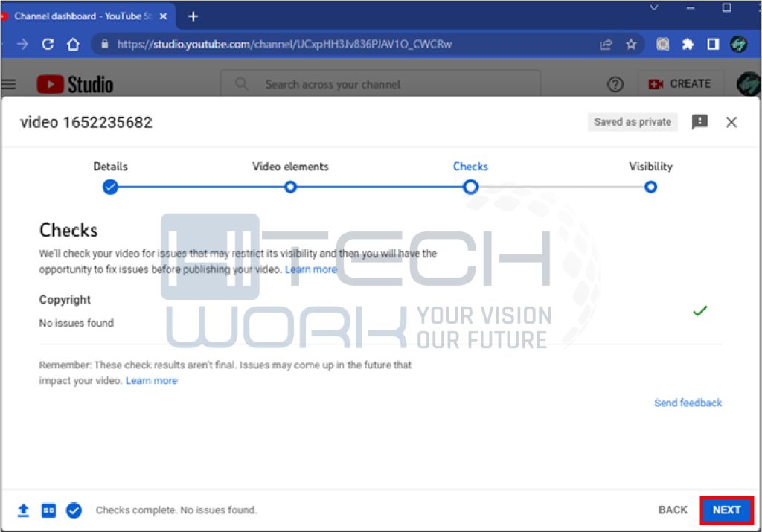The width and height of the screenshot is (762, 532).
Task: Click the SD processing status icon
Action: (x=48, y=510)
